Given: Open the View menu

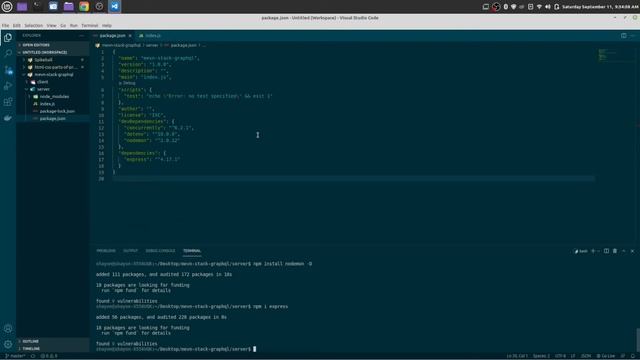Looking at the screenshot, I should click(x=51, y=25).
